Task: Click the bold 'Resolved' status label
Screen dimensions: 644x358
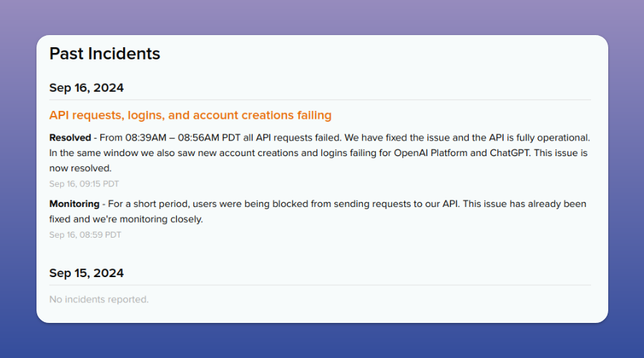Action: [70, 137]
